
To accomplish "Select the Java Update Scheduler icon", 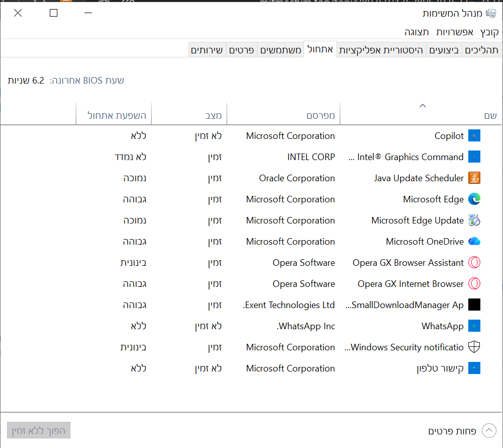I will (x=474, y=178).
